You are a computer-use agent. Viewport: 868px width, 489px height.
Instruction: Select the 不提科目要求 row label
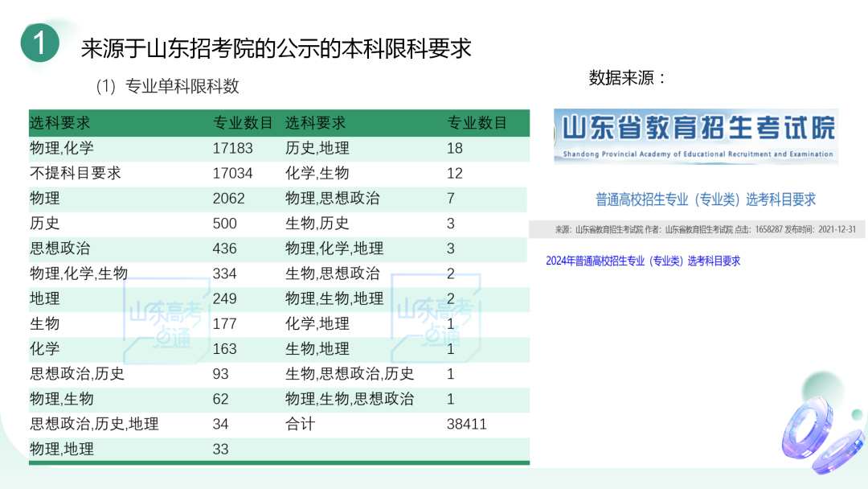pyautogui.click(x=75, y=173)
